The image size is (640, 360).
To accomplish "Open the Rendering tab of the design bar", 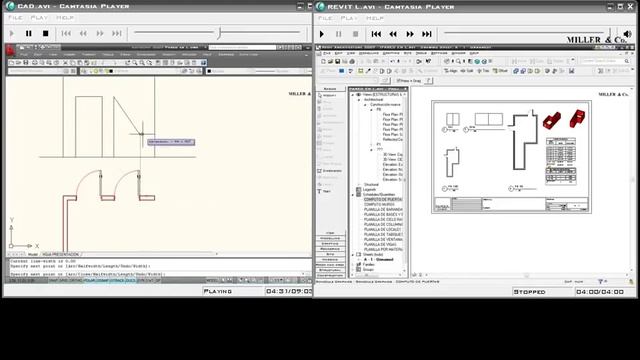I will [330, 249].
